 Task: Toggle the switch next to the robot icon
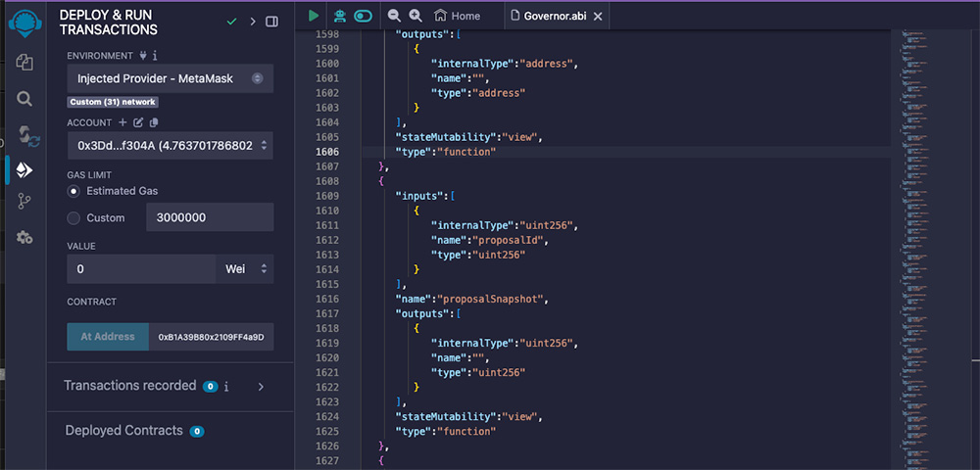pos(364,16)
